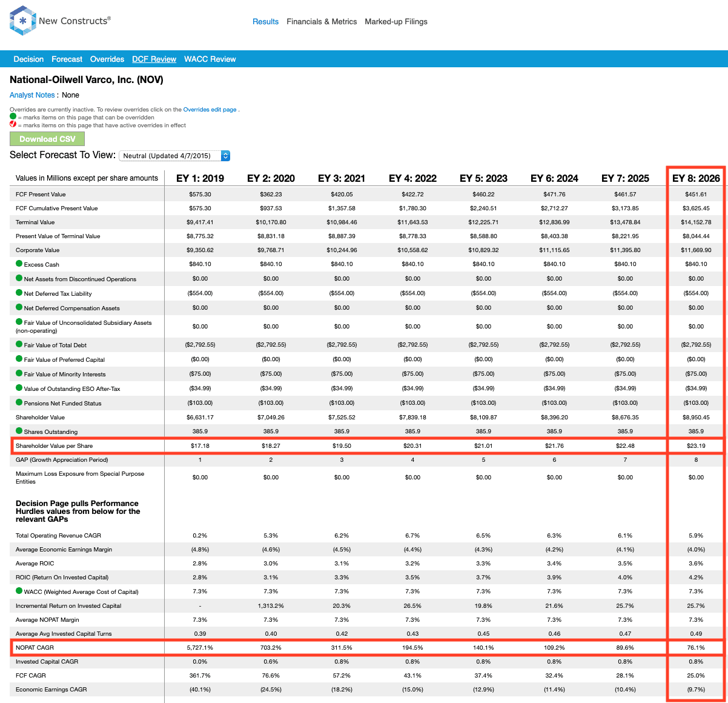Screen dimensions: 728x703
Task: Select the DCF Review tab
Action: tap(154, 59)
